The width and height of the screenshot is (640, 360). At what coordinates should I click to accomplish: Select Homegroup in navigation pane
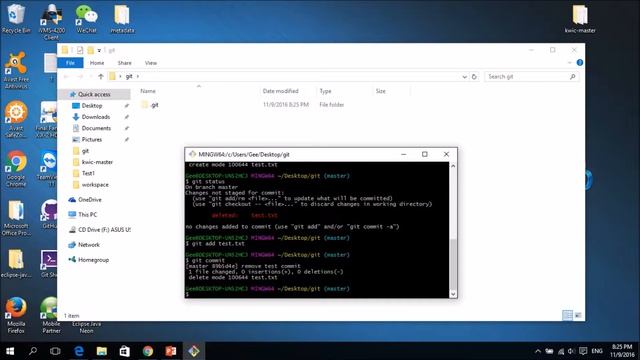click(93, 260)
